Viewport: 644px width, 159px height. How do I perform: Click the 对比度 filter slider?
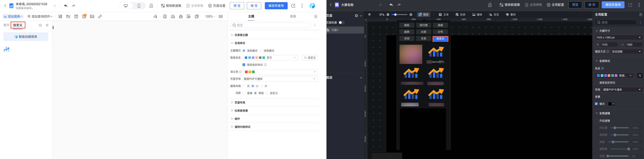coord(620,128)
